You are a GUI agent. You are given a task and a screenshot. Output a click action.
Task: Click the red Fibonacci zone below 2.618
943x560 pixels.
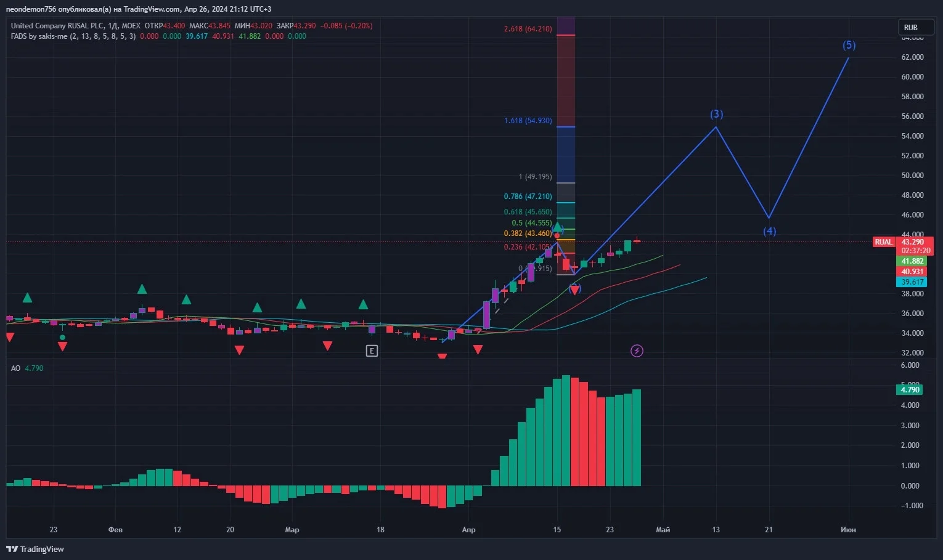(566, 81)
